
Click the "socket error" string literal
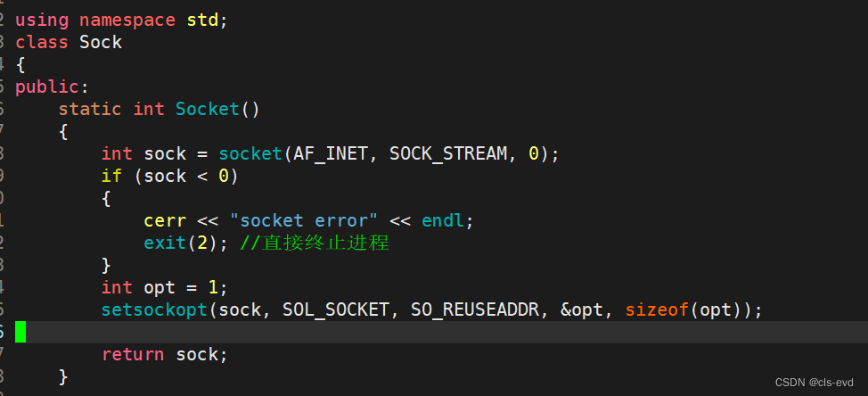(x=304, y=220)
